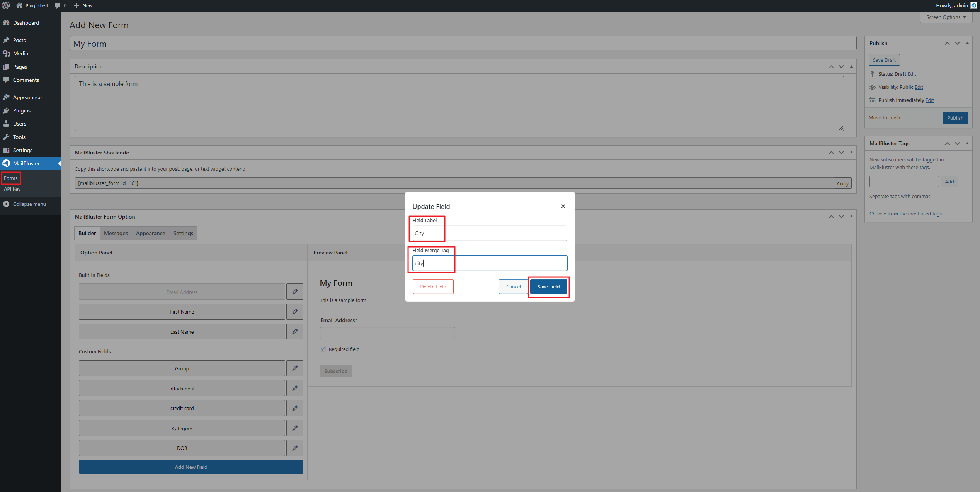Open the Messages tab

coord(116,233)
